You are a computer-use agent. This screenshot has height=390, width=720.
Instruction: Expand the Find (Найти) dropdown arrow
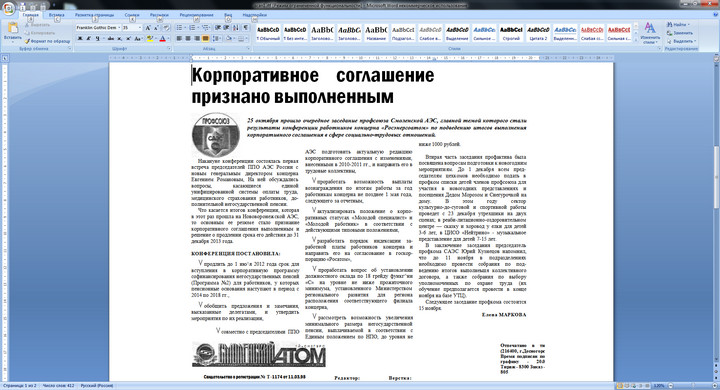tap(688, 24)
